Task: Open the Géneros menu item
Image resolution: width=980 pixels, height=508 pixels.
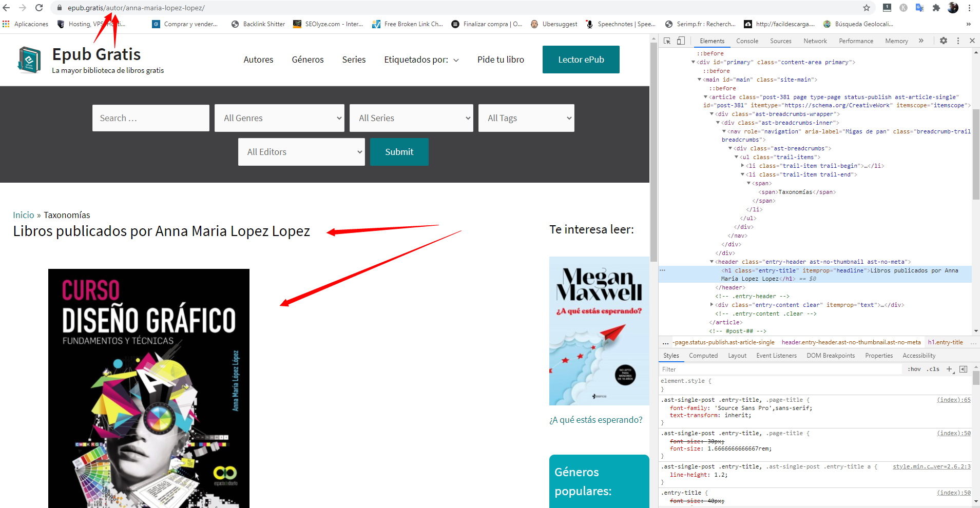Action: [308, 60]
